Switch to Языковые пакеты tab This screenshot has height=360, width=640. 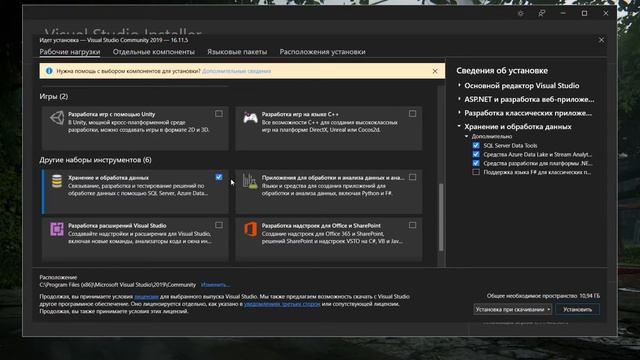point(237,52)
